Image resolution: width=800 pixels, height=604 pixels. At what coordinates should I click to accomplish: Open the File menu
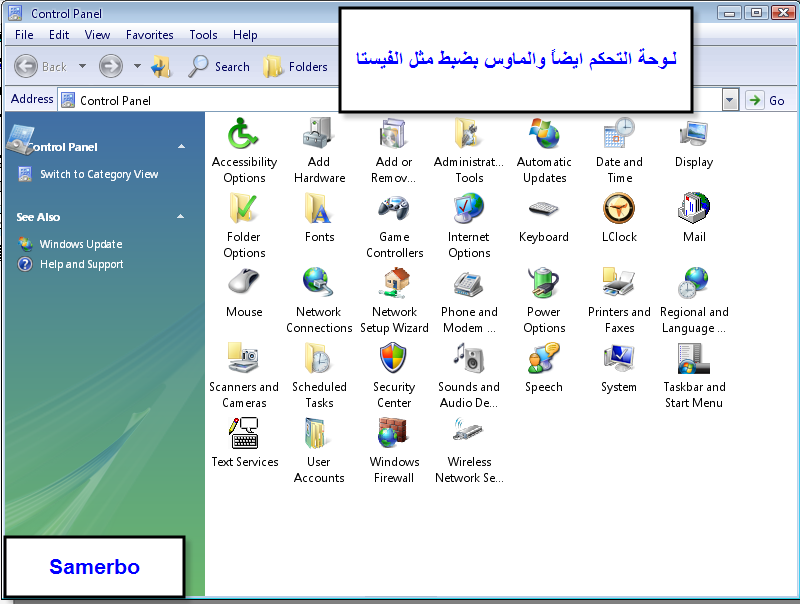(x=24, y=35)
